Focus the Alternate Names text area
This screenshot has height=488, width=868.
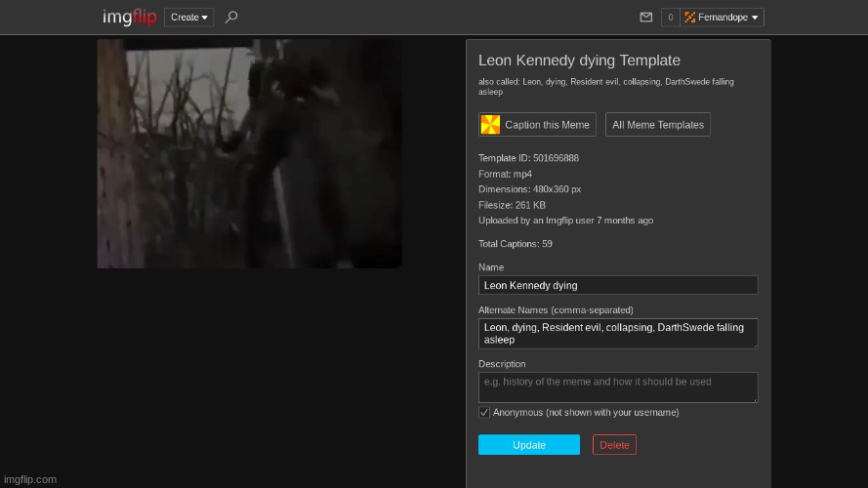[615, 333]
